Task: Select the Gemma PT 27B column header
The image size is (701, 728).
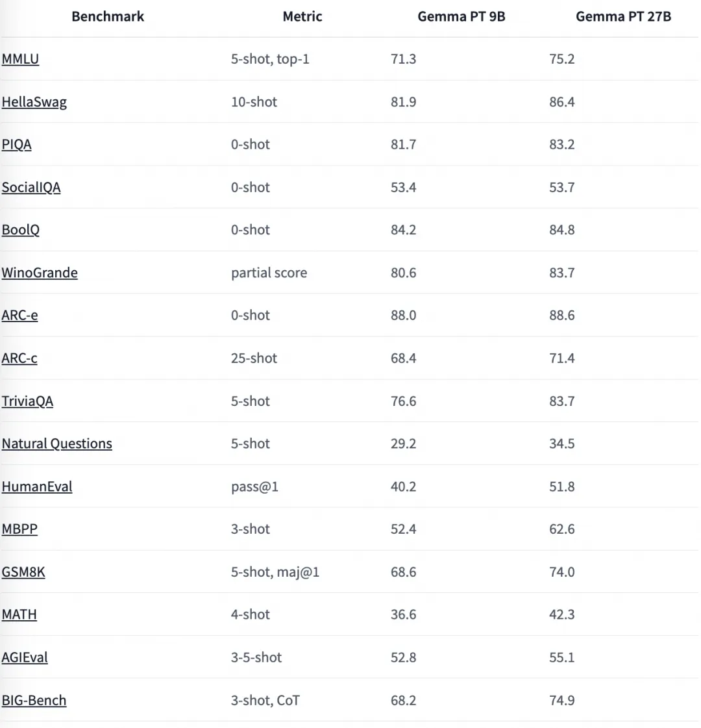Action: coord(623,17)
